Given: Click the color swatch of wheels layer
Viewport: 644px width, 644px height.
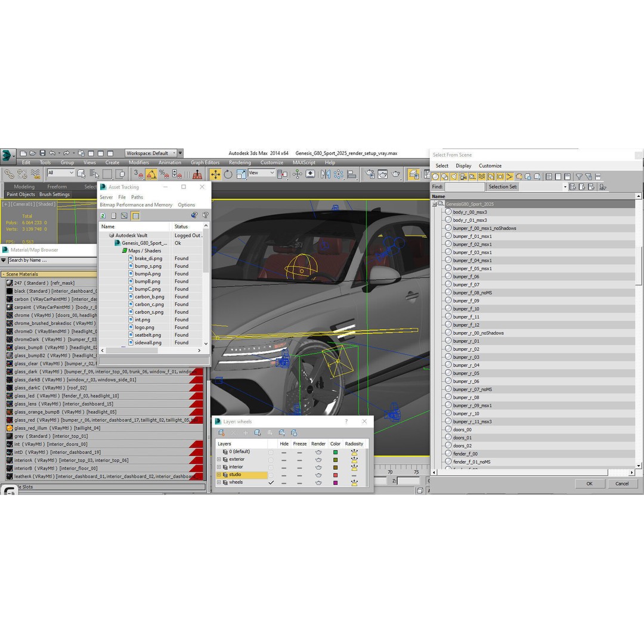Looking at the screenshot, I should [335, 483].
